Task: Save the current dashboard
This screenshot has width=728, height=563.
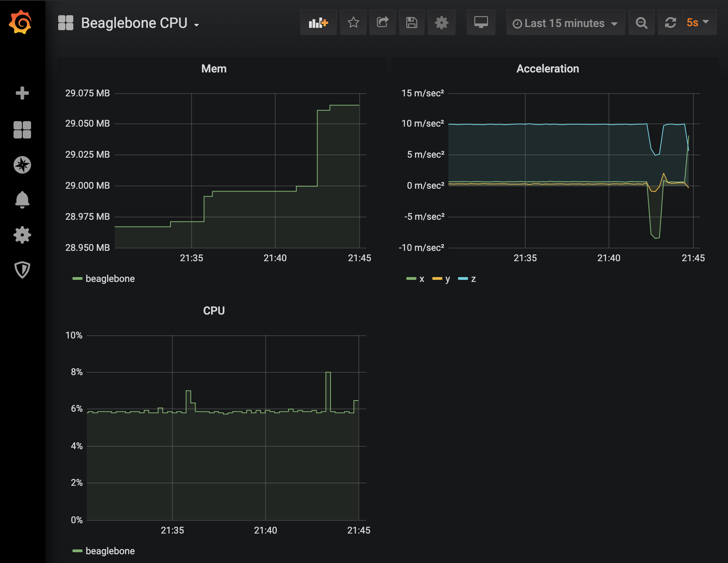Action: [412, 23]
